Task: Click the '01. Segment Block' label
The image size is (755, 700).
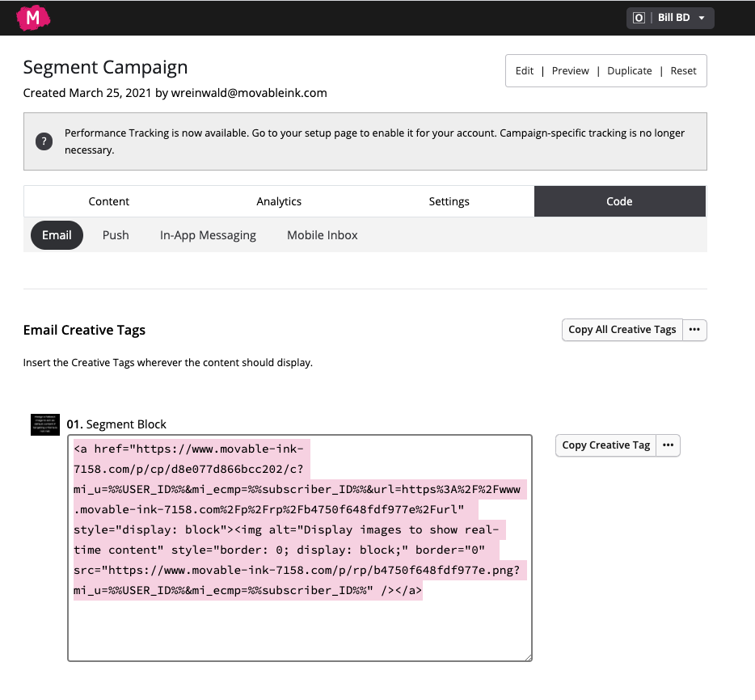Action: click(x=116, y=424)
